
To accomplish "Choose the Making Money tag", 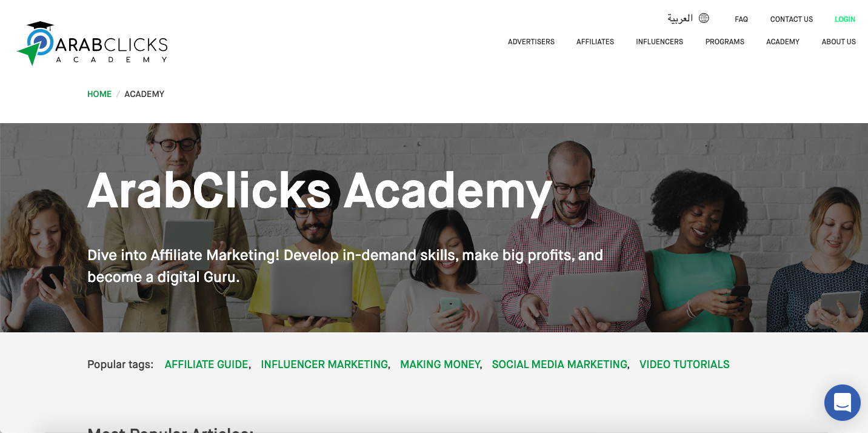I will click(x=440, y=364).
